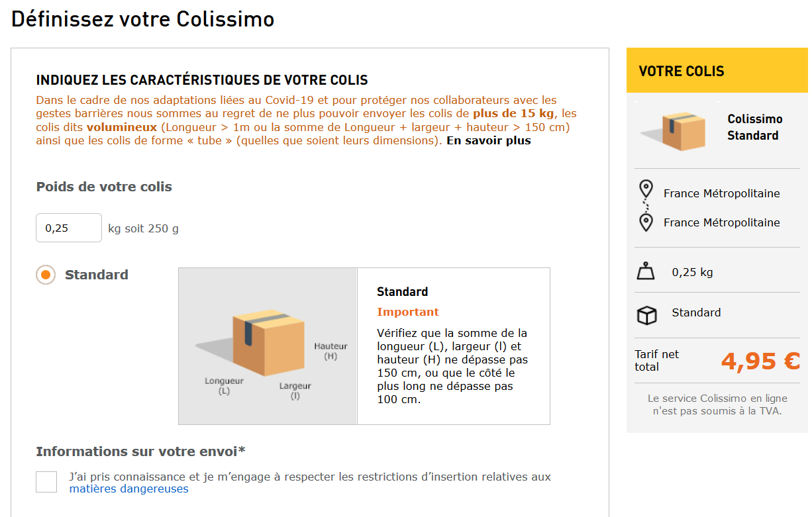Click the weight scale icon beside 0,25 kg
This screenshot has width=812, height=517.
(646, 271)
